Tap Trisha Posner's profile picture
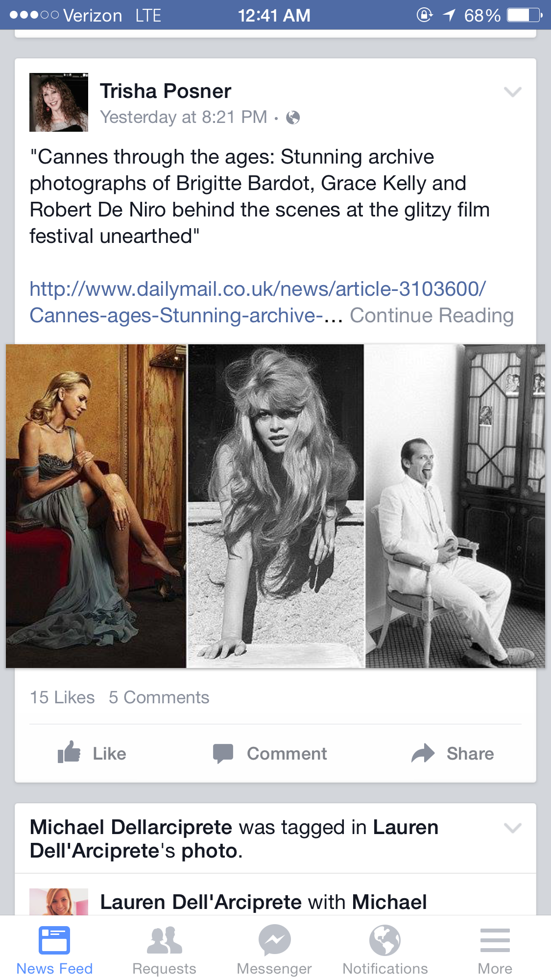Viewport: 551px width, 980px height. tap(59, 102)
